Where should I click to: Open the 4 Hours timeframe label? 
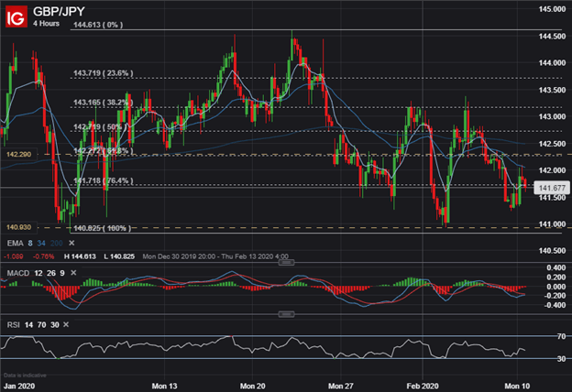point(46,23)
